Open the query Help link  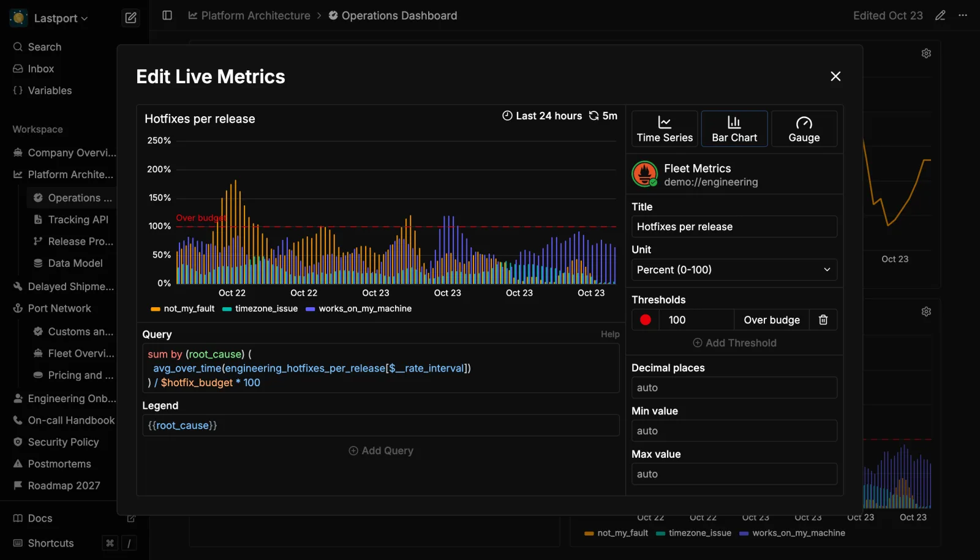point(610,334)
